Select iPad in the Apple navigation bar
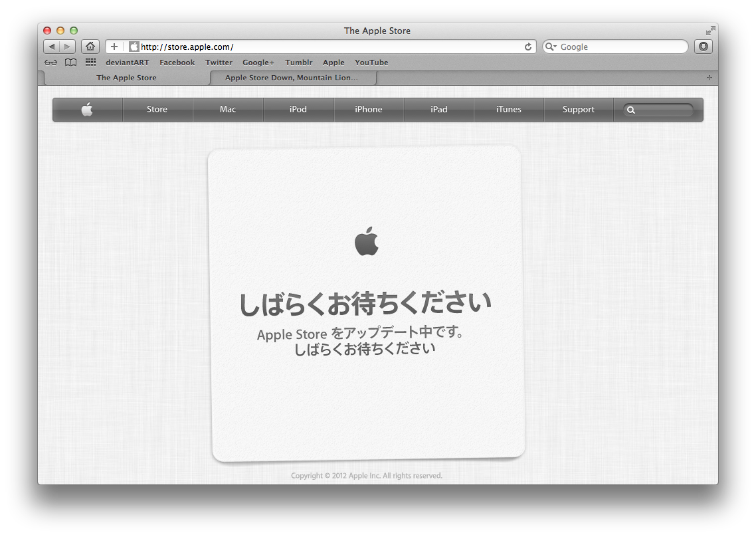Image resolution: width=756 pixels, height=537 pixels. click(x=438, y=110)
